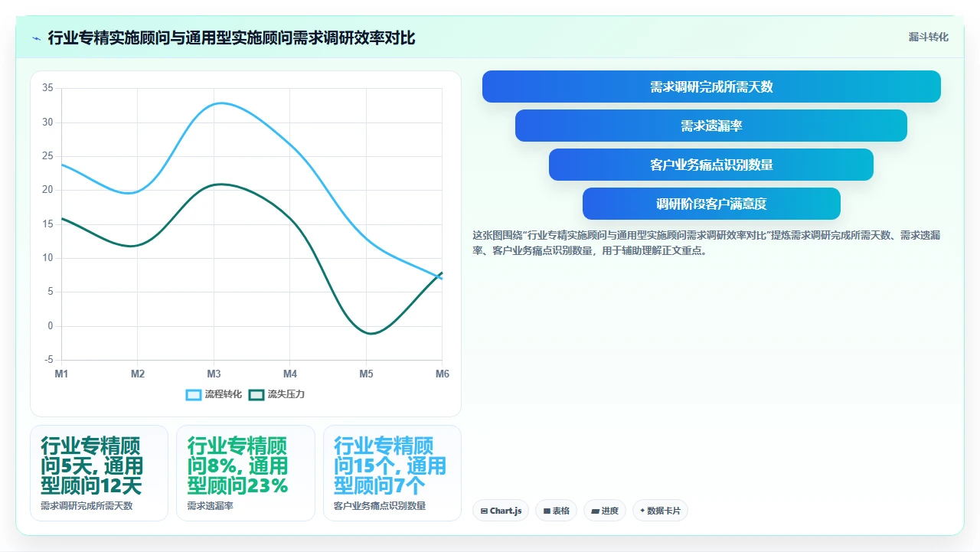Image resolution: width=980 pixels, height=552 pixels.
Task: Select the 需求遗漏率 funnel bar
Action: 711,126
